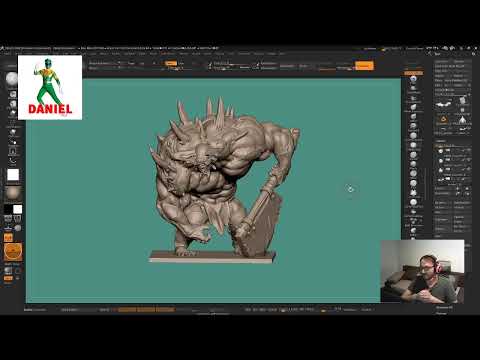This screenshot has height=360, width=480.
Task: Open the current brush sphere thumbnail in left shelf
Action: click(x=12, y=79)
